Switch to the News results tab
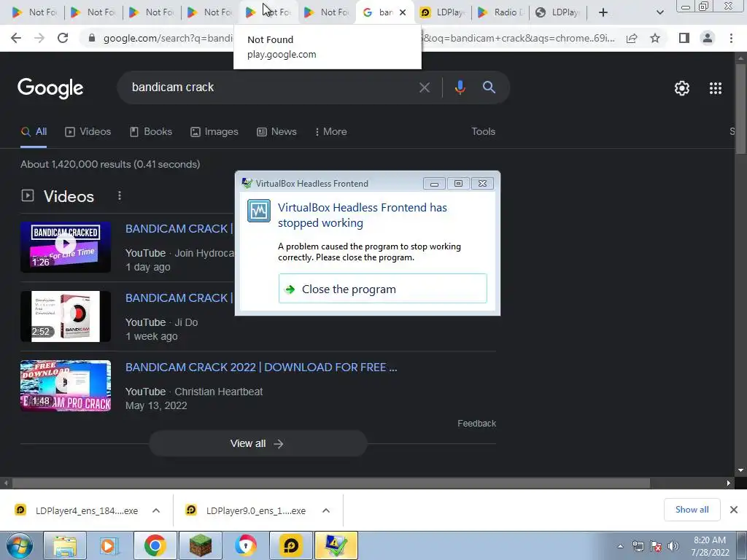This screenshot has height=560, width=747. (276, 132)
